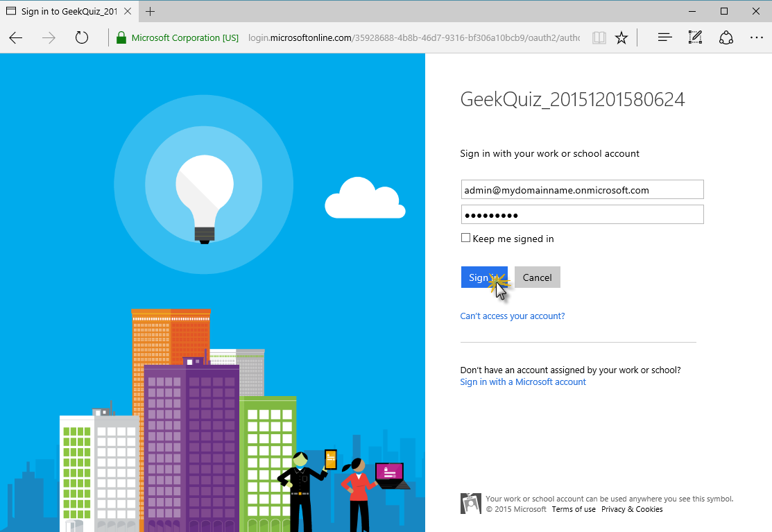Open the Terms of use link
772x532 pixels.
pos(574,509)
